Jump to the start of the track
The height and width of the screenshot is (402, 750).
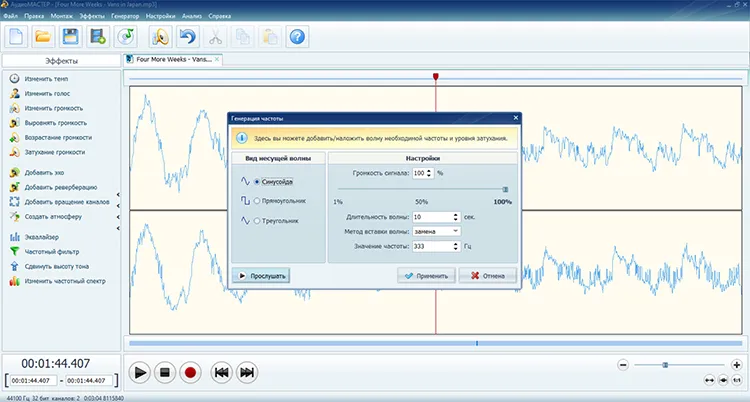pyautogui.click(x=221, y=372)
